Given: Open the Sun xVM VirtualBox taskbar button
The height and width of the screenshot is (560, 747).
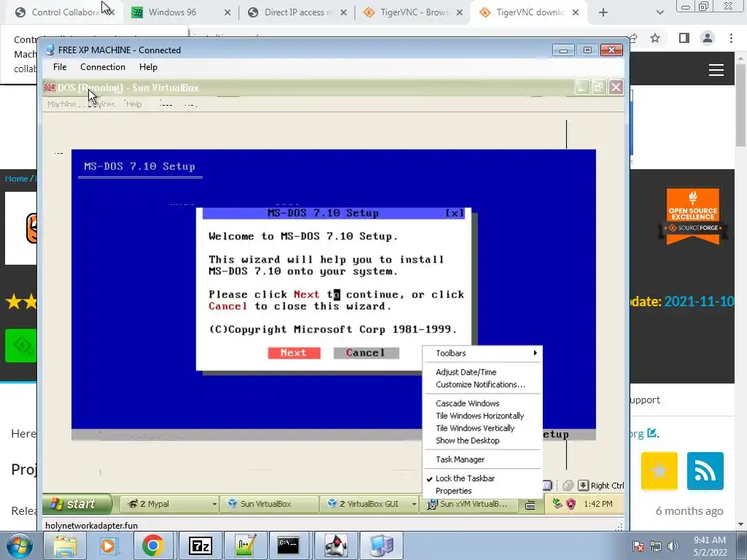Looking at the screenshot, I should (468, 504).
